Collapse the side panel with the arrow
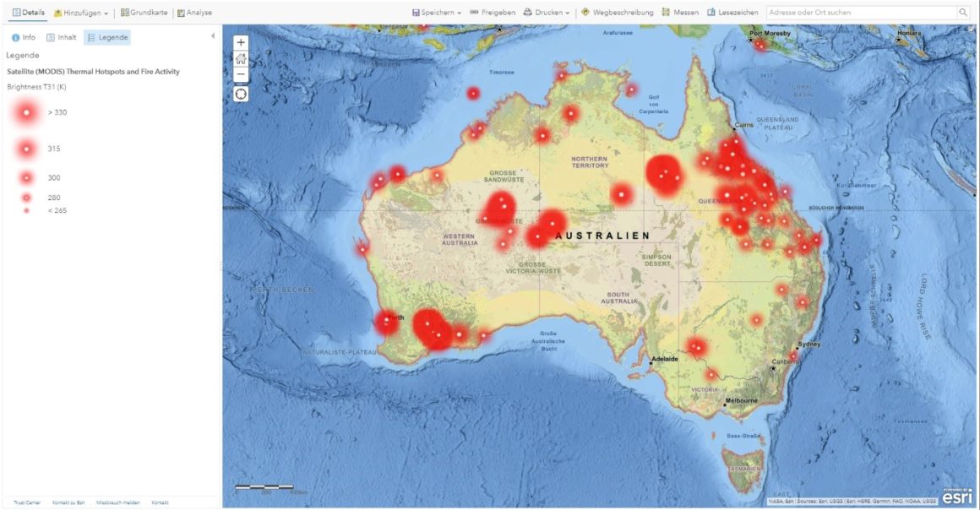Image resolution: width=980 pixels, height=510 pixels. 213,36
